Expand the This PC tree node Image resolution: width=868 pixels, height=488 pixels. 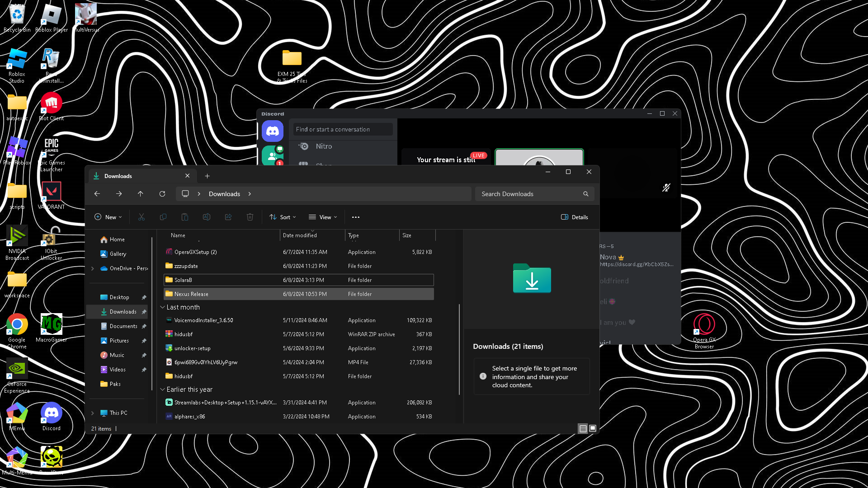point(93,413)
